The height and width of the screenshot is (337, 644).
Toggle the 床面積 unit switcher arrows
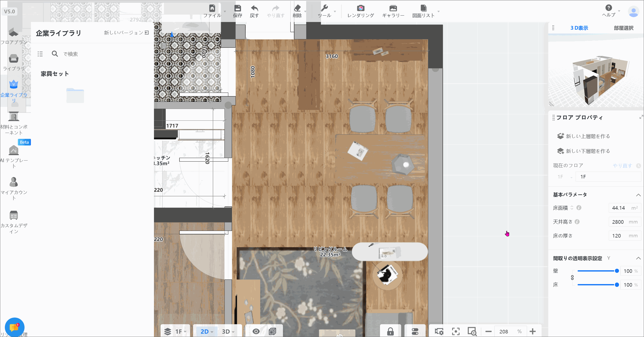(x=572, y=208)
